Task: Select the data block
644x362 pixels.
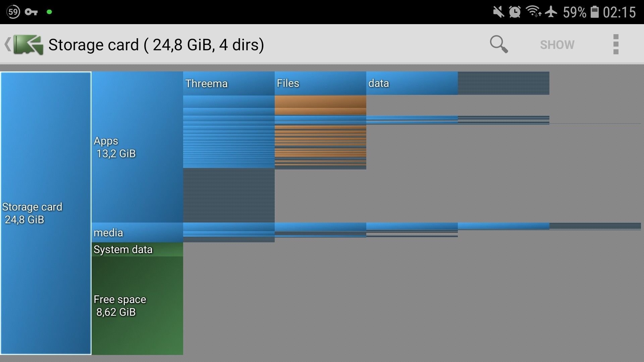Action: [x=412, y=83]
